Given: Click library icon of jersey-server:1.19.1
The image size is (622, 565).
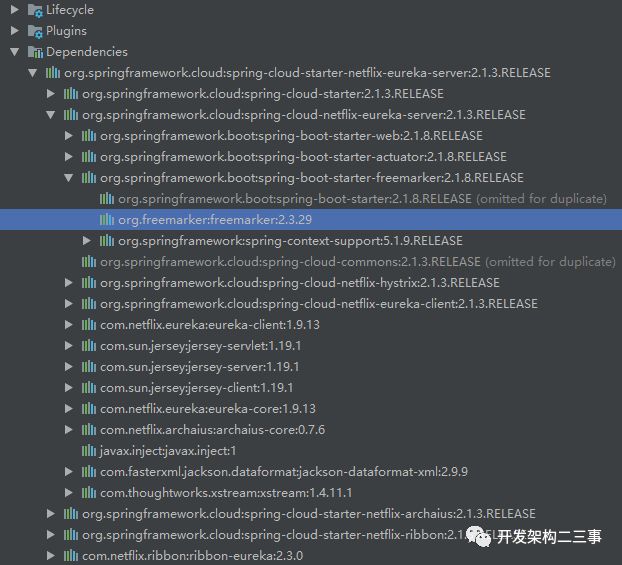Looking at the screenshot, I should 89,367.
